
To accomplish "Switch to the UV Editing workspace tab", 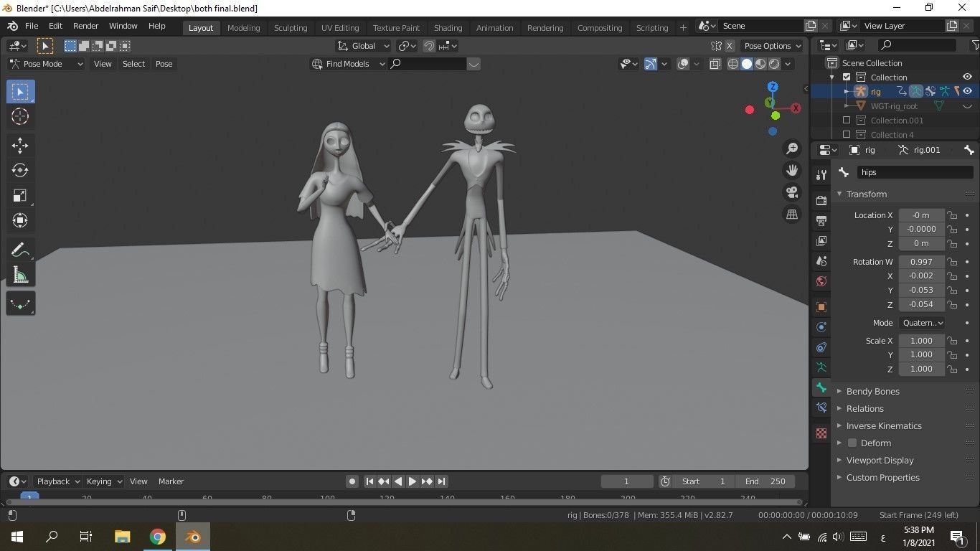I will tap(340, 28).
